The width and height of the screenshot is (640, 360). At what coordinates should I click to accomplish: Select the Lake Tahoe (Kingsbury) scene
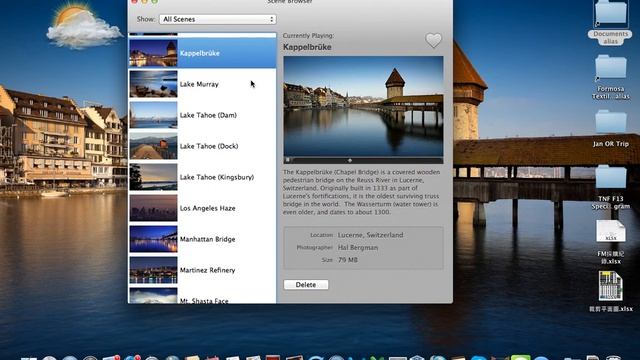[x=202, y=177]
